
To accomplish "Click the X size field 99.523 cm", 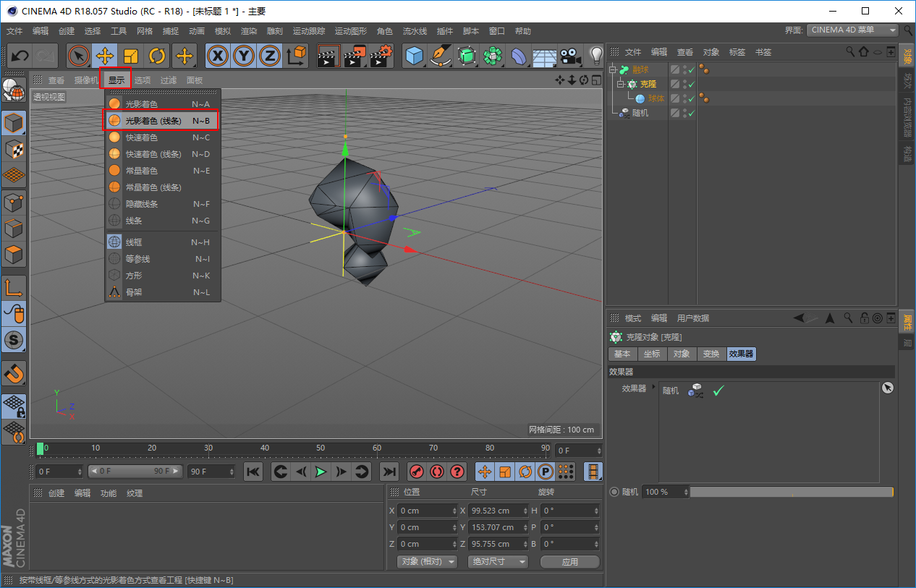I will point(499,511).
